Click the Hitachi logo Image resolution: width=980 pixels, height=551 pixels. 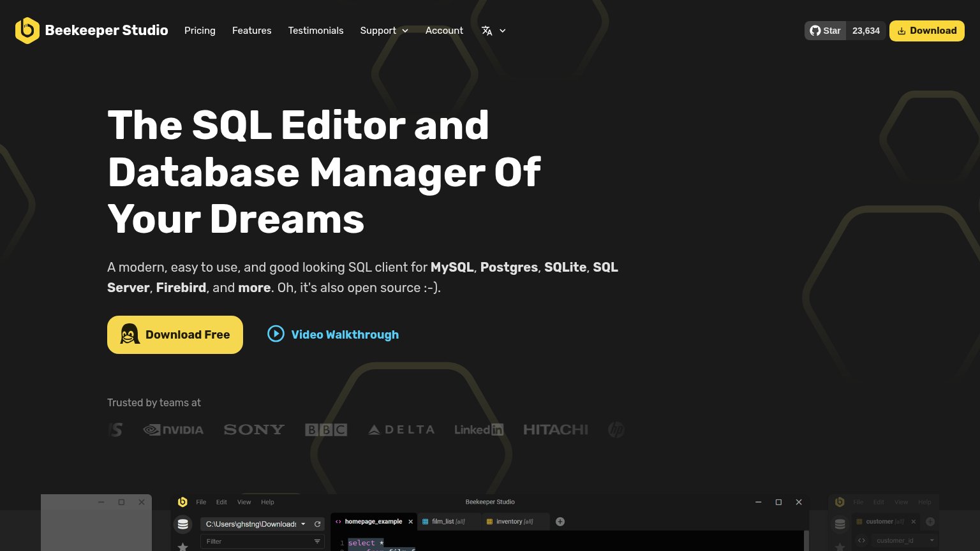click(556, 430)
